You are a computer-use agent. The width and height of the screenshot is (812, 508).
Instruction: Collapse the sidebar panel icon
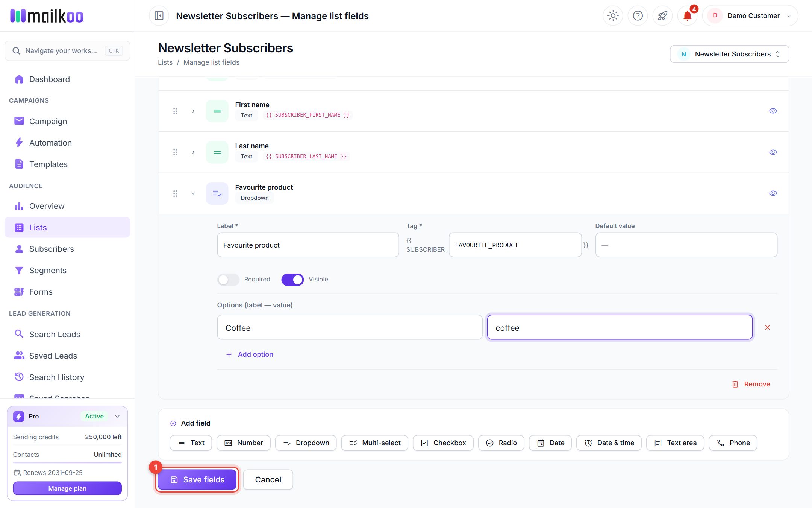(159, 16)
